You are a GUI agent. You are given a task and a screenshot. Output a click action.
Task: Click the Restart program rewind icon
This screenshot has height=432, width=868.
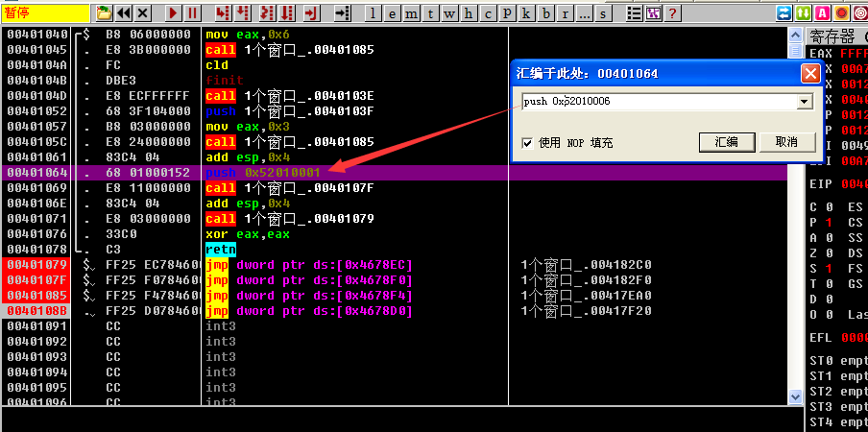[x=124, y=12]
